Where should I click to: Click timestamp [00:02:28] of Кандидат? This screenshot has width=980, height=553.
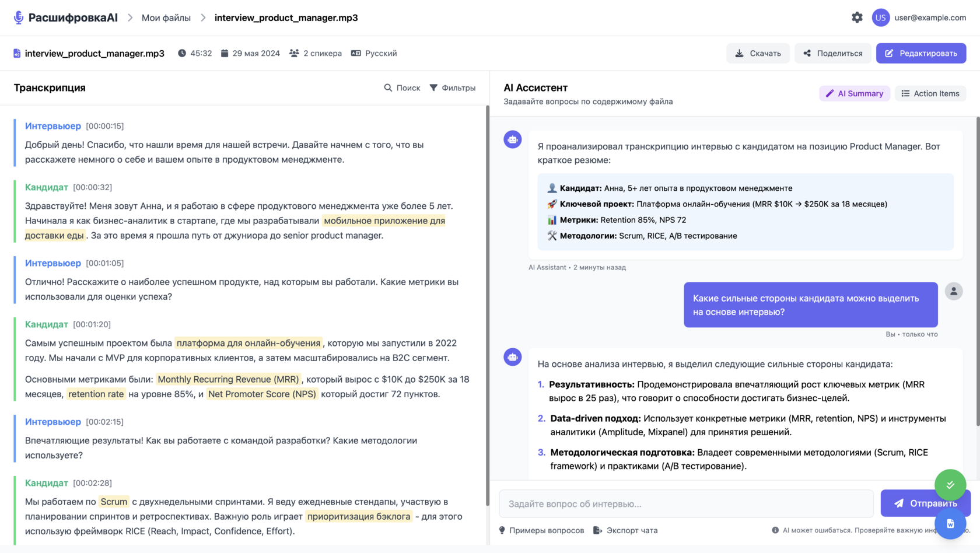point(93,483)
